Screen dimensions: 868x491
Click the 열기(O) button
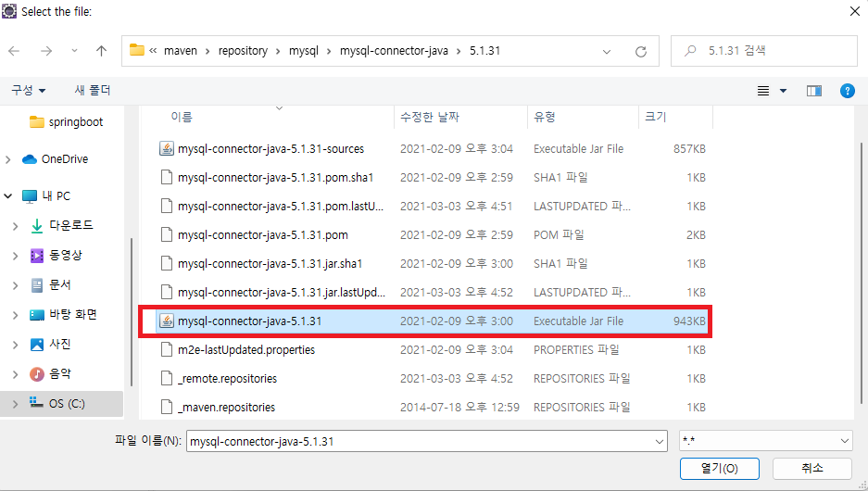[719, 469]
